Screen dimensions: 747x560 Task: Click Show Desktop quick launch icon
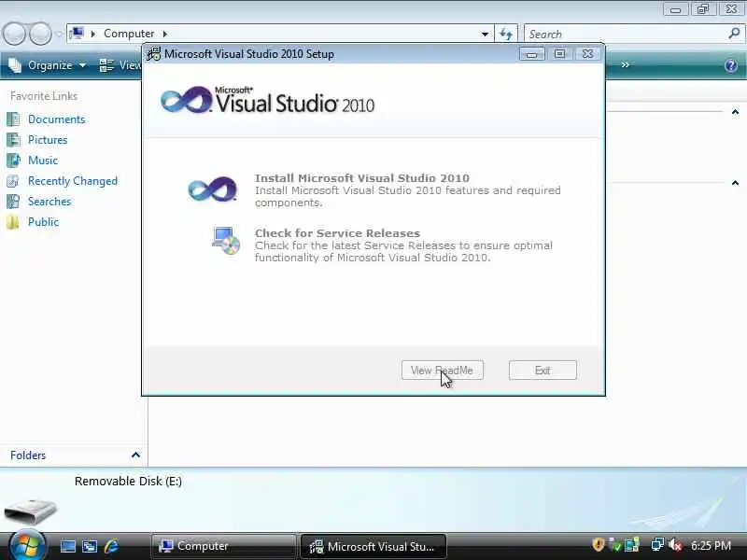point(67,546)
